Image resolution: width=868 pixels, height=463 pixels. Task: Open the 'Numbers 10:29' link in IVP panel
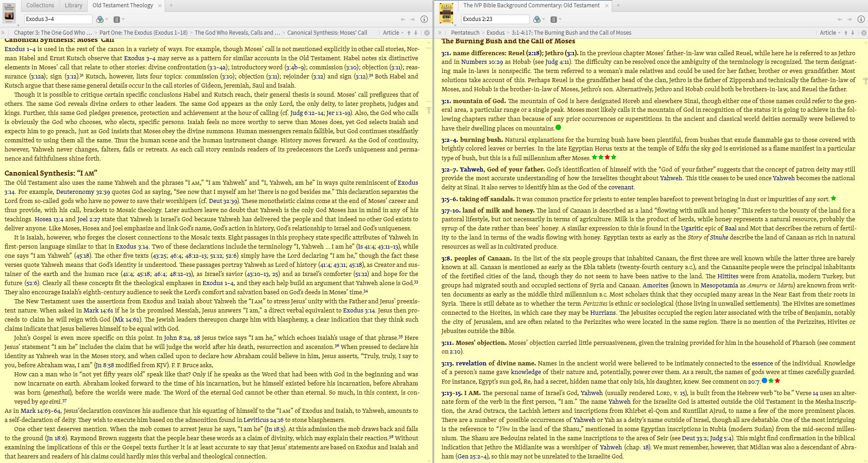pyautogui.click(x=482, y=62)
